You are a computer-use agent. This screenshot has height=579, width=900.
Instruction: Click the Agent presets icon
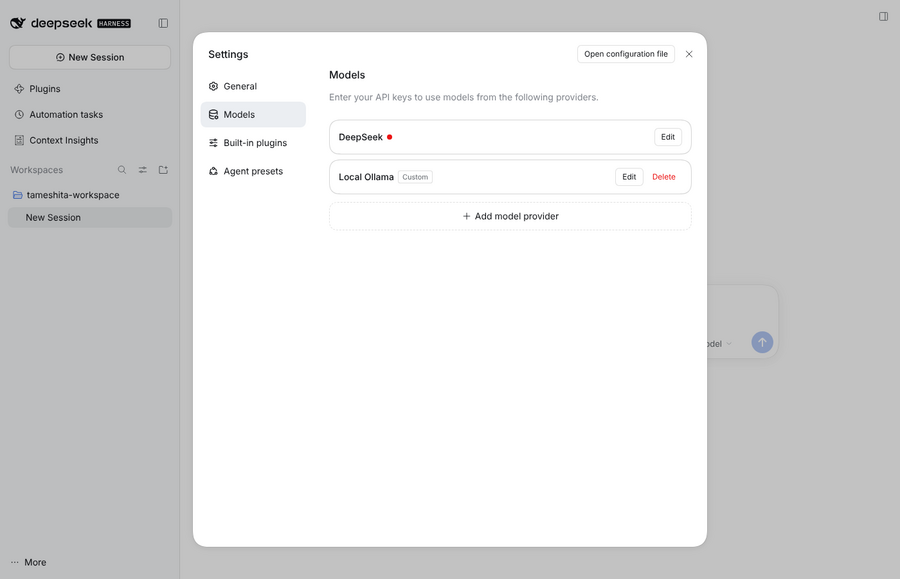click(x=213, y=171)
